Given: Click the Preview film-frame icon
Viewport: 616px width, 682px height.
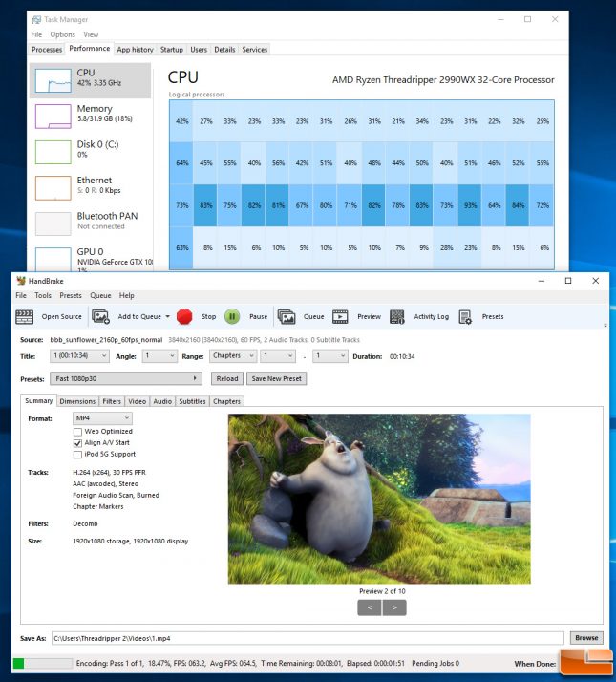Looking at the screenshot, I should tap(340, 317).
